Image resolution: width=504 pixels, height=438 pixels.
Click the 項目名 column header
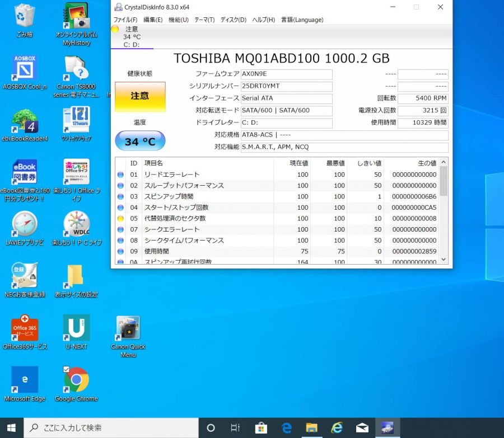pyautogui.click(x=208, y=163)
